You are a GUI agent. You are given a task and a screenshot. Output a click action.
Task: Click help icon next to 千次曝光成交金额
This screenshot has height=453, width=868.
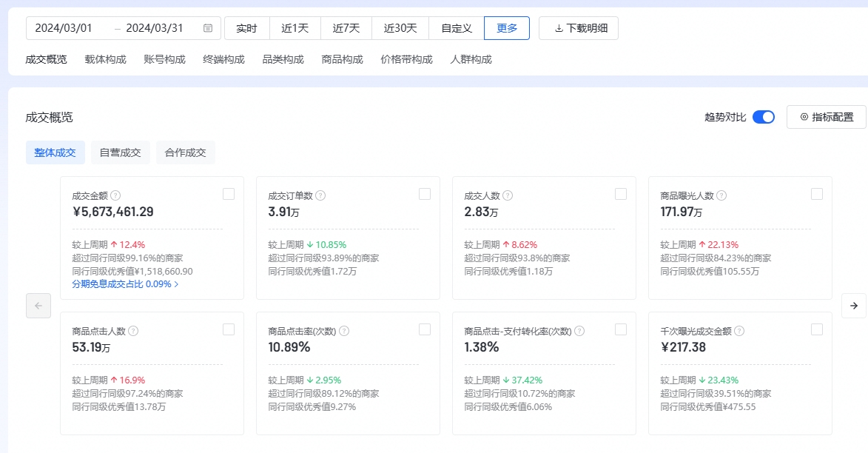pyautogui.click(x=739, y=332)
